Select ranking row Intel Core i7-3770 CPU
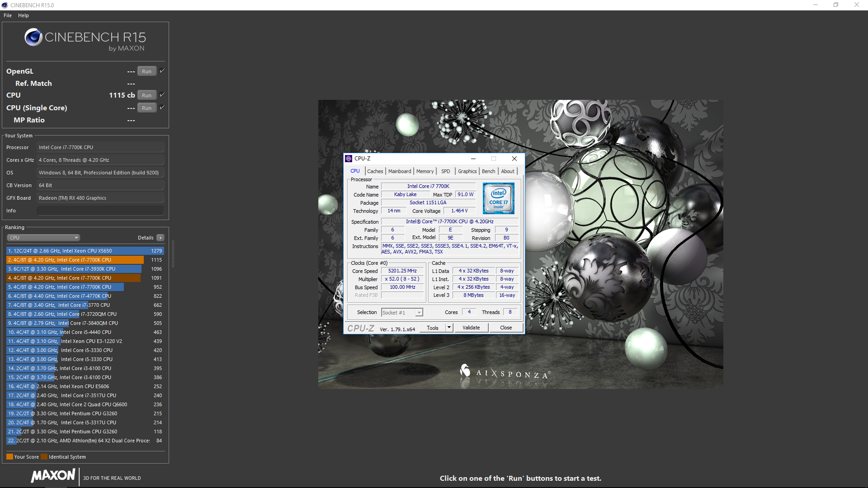This screenshot has height=488, width=868. [85, 305]
